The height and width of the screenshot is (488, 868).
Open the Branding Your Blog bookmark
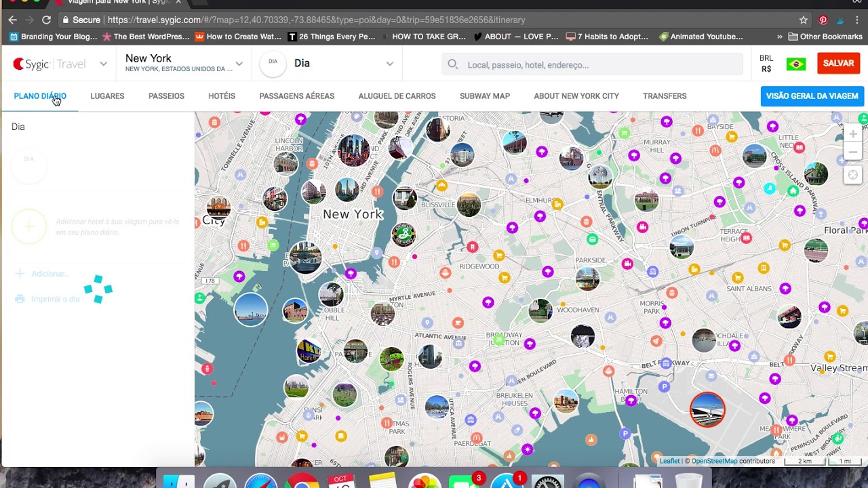pos(53,37)
